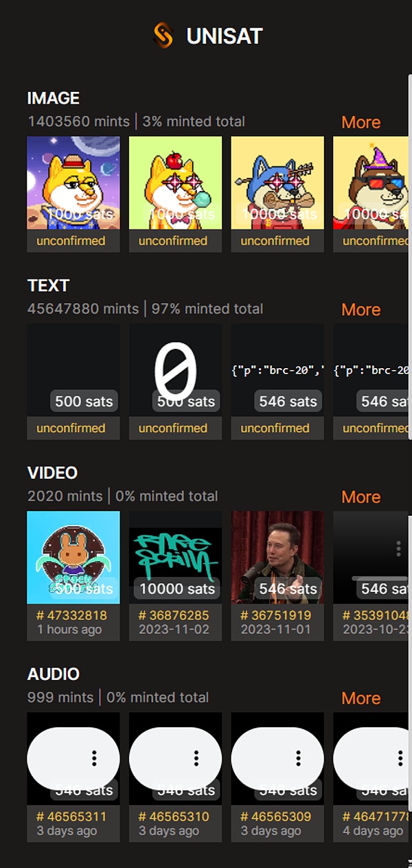Viewport: 412px width, 868px height.
Task: Open the green background Shiba with apple image
Action: click(x=175, y=183)
